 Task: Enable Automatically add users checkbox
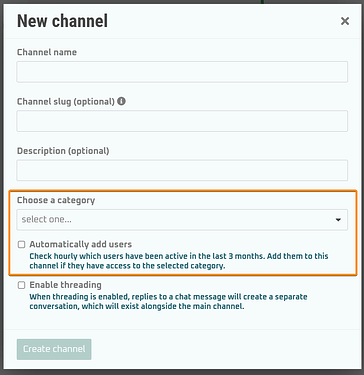pyautogui.click(x=21, y=245)
